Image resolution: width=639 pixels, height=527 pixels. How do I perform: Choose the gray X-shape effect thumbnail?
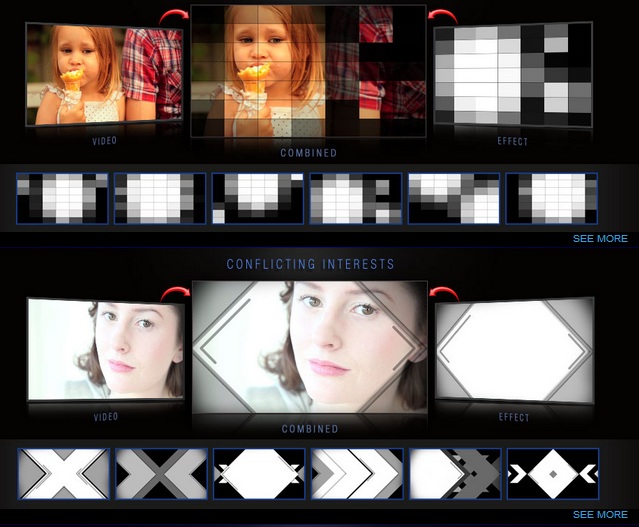(161, 474)
